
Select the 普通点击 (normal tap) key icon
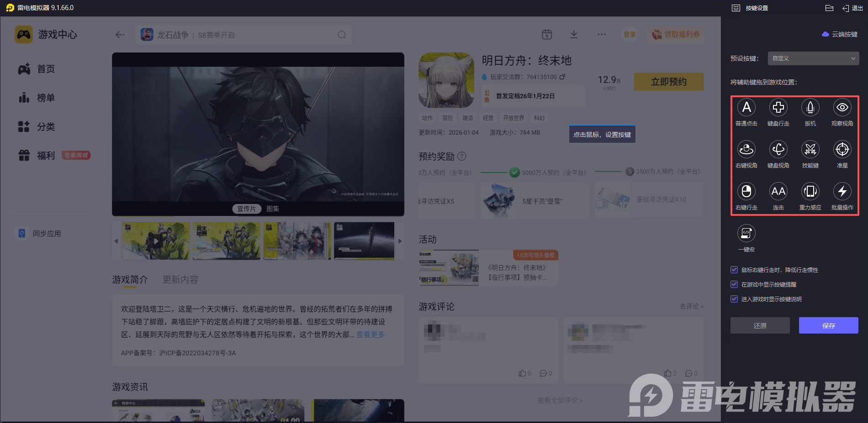click(x=746, y=108)
